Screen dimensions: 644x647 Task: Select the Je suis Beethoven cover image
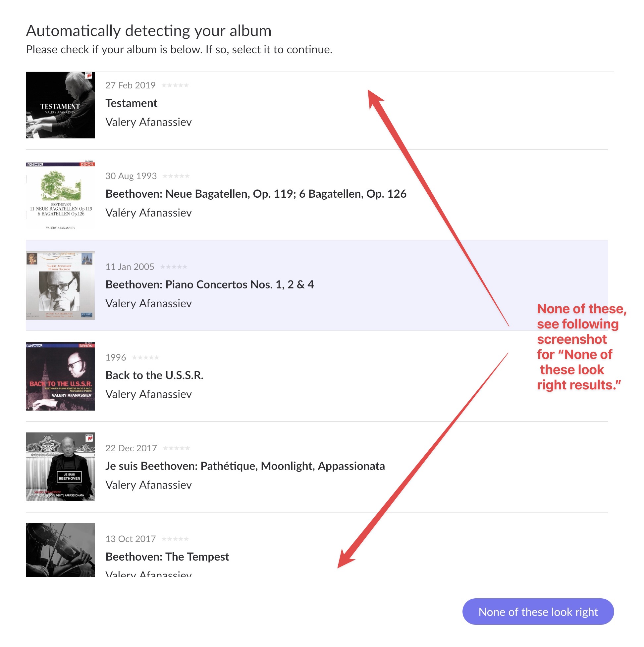(x=60, y=467)
